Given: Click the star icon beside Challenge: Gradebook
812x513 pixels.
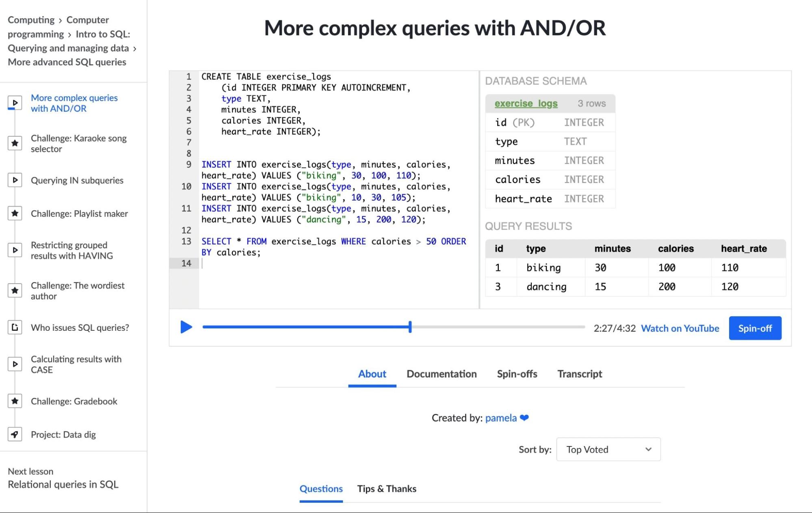Looking at the screenshot, I should click(15, 401).
